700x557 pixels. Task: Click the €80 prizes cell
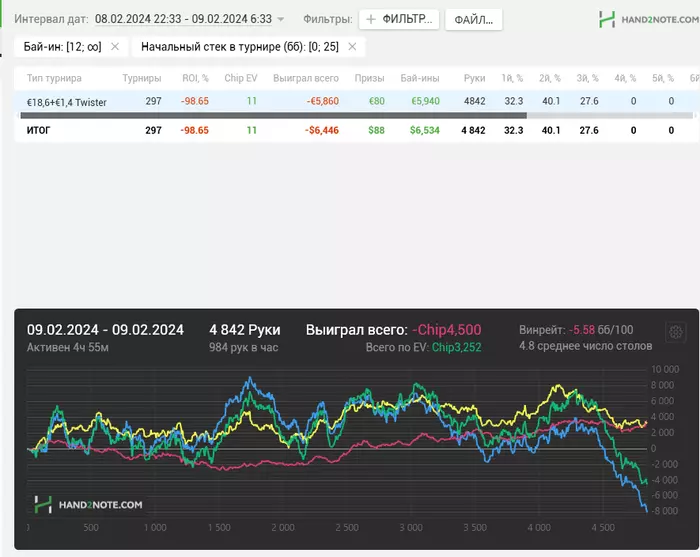[x=376, y=101]
